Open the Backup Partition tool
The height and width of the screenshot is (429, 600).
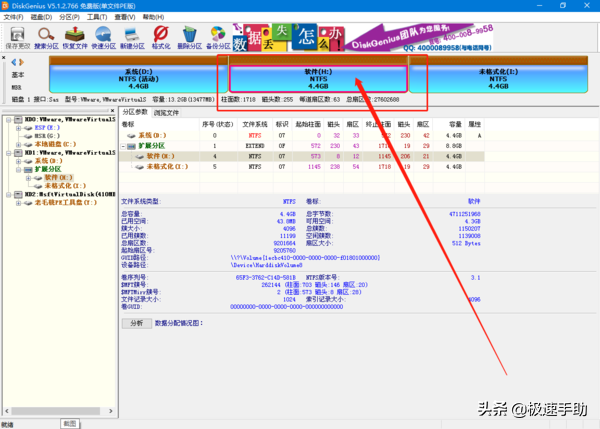coord(218,38)
